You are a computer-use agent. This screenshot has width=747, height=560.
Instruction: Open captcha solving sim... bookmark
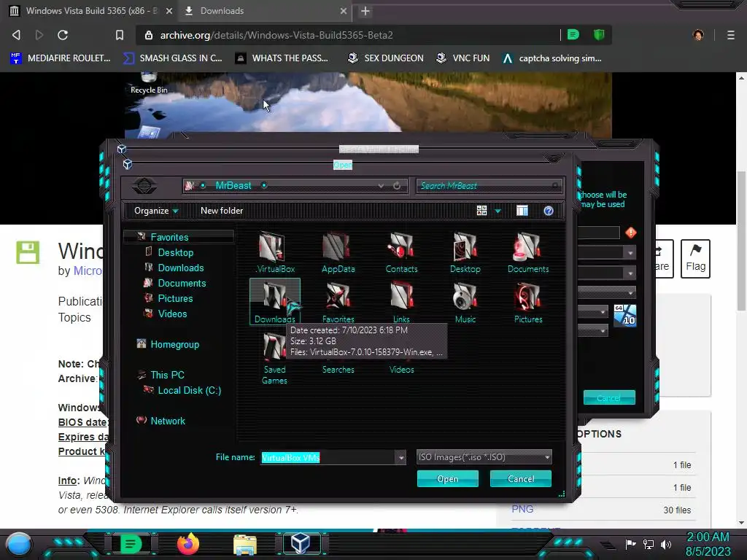(x=552, y=58)
